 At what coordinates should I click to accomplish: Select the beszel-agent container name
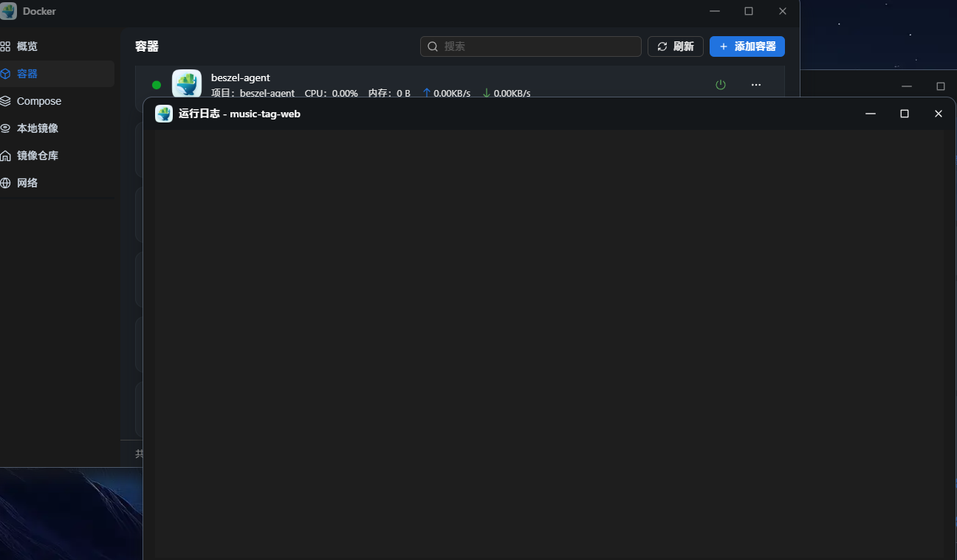click(x=241, y=77)
